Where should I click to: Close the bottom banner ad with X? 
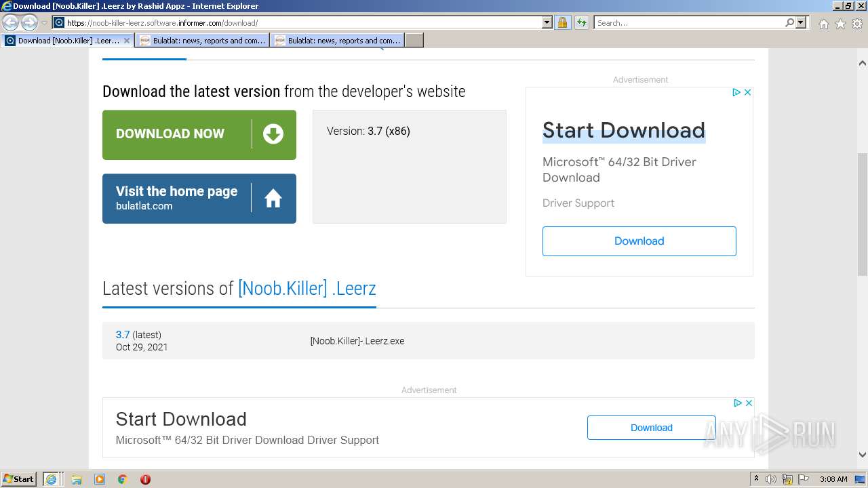(749, 403)
